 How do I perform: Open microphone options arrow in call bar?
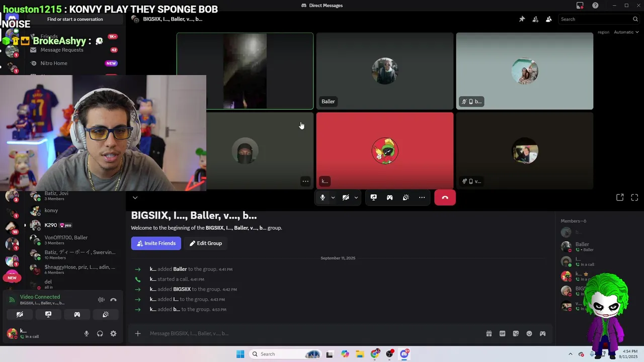point(333,198)
